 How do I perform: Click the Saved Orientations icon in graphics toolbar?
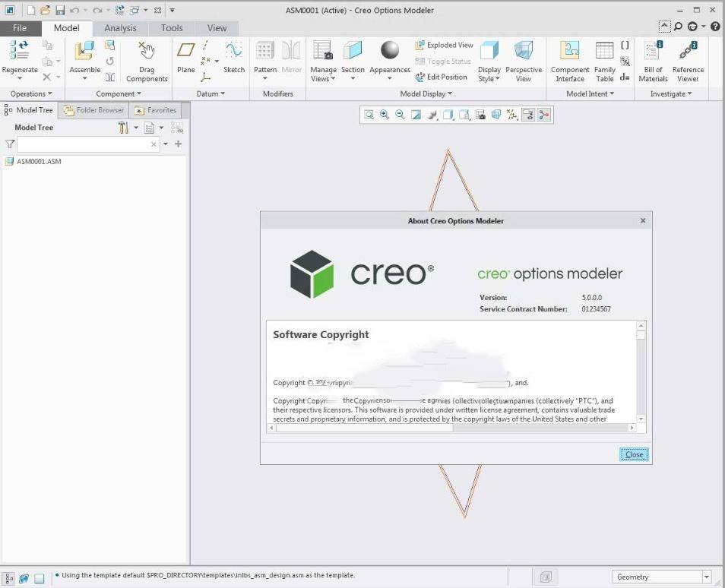[x=464, y=115]
